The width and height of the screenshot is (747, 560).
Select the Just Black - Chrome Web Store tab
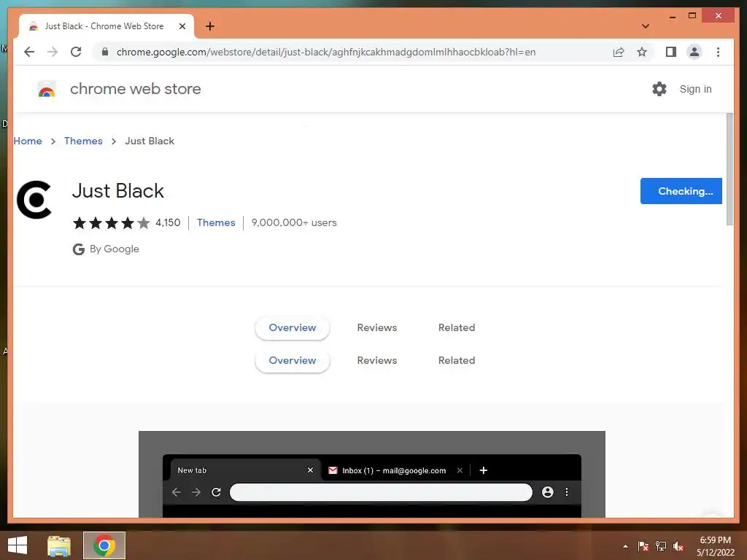(107, 26)
